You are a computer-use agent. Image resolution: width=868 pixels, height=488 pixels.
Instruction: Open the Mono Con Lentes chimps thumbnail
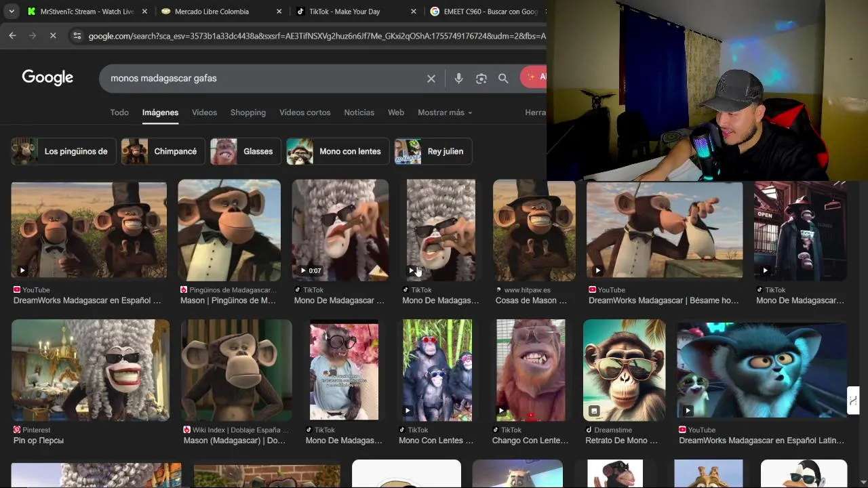click(437, 370)
